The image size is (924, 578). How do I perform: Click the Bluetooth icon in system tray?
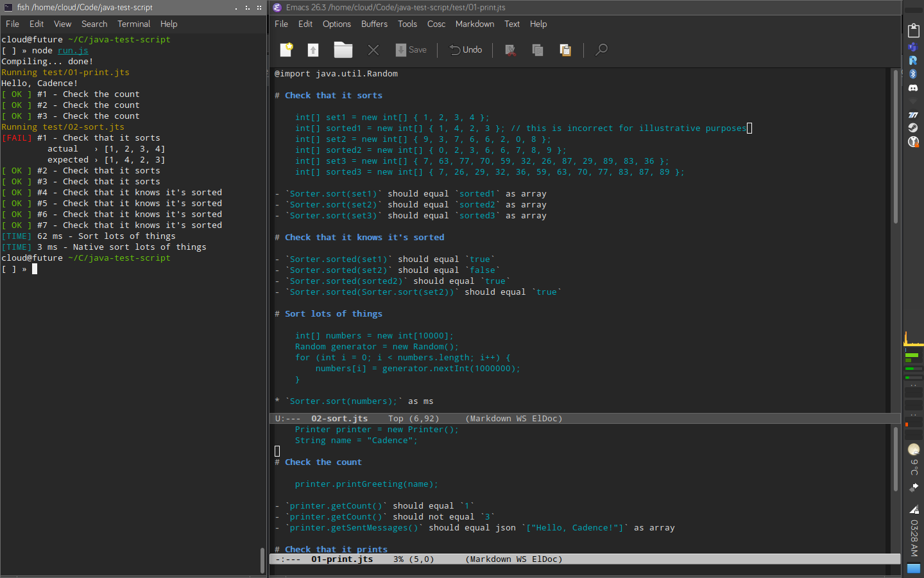coord(913,74)
